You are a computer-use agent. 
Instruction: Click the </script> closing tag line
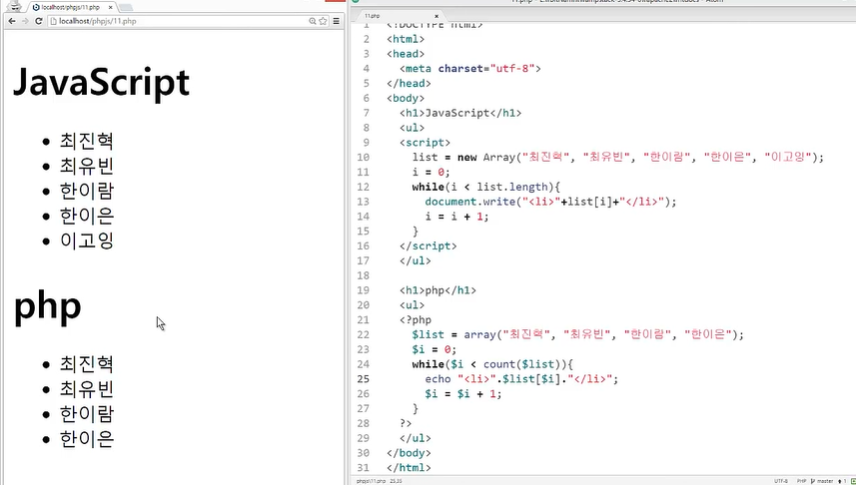[428, 246]
